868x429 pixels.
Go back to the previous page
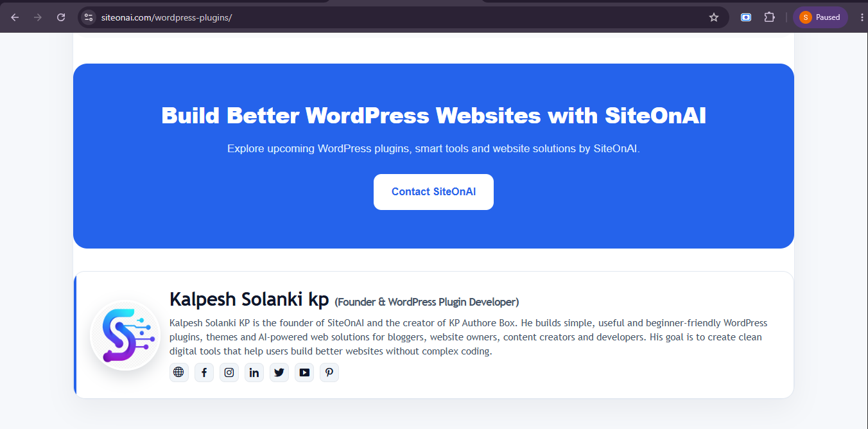click(x=15, y=17)
